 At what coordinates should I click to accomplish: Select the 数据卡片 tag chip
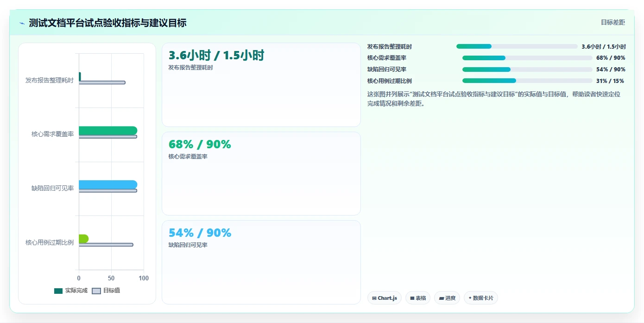click(x=480, y=298)
